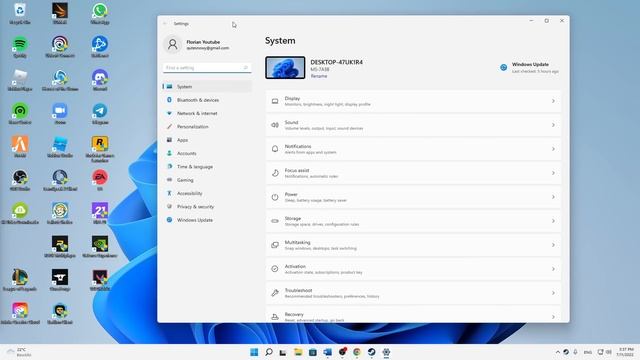Open the clock and date in taskbar

pos(626,352)
